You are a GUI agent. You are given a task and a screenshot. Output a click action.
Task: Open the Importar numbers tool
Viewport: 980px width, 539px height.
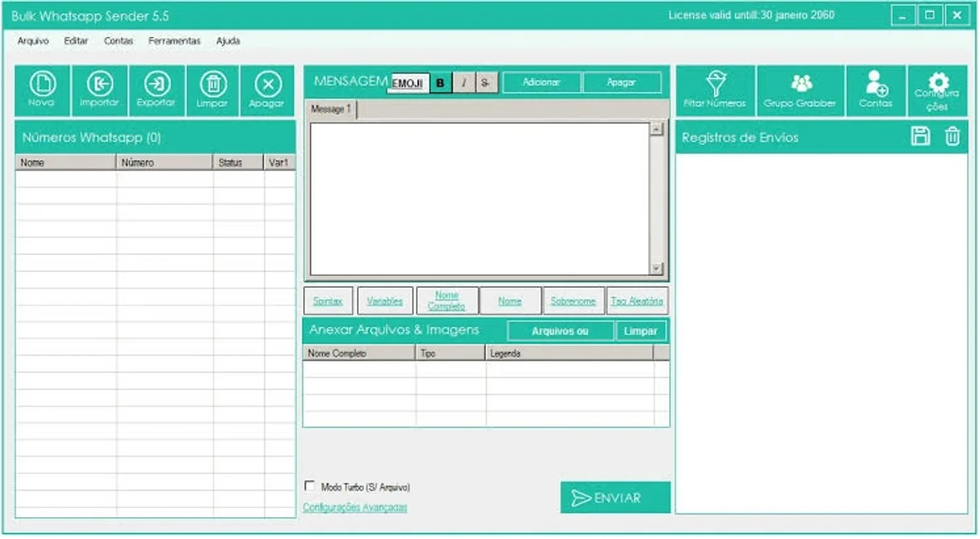pos(99,90)
